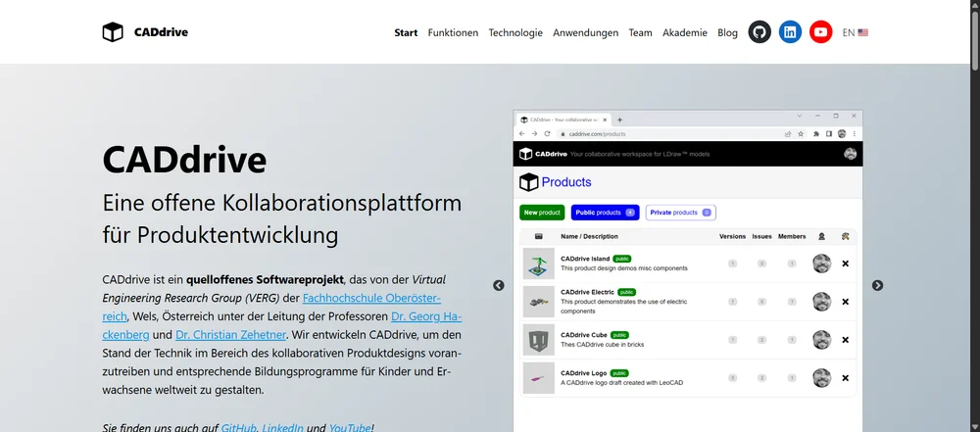This screenshot has height=432, width=980.
Task: Follow the Fachhochschule Oberösterreich link
Action: [x=371, y=298]
